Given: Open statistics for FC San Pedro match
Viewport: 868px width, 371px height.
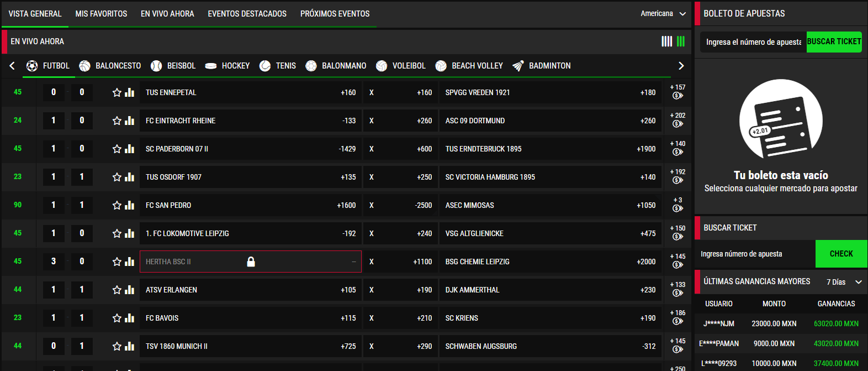Looking at the screenshot, I should 130,205.
